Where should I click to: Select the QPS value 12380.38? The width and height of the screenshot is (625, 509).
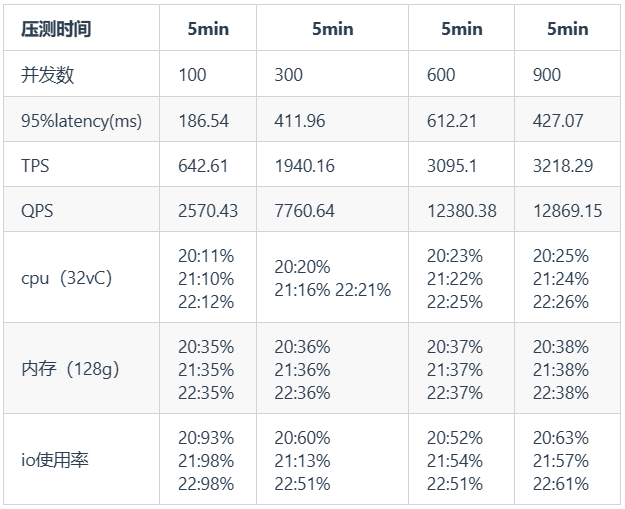click(x=462, y=212)
